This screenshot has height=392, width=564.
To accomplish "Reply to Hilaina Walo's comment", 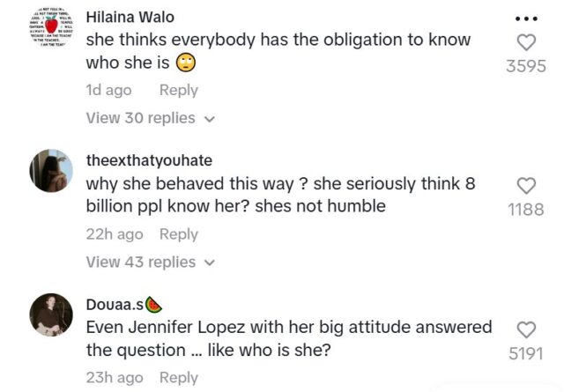I will [x=178, y=90].
